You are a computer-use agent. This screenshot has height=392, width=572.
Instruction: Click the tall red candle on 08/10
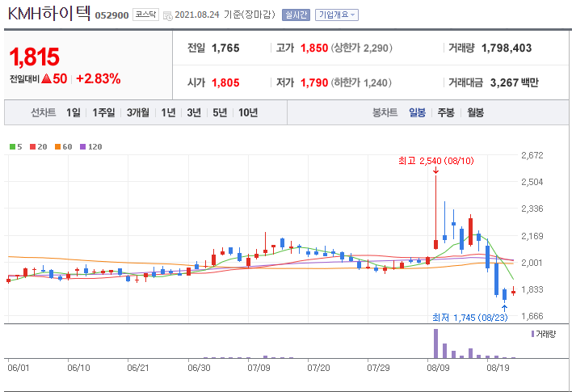coord(435,213)
